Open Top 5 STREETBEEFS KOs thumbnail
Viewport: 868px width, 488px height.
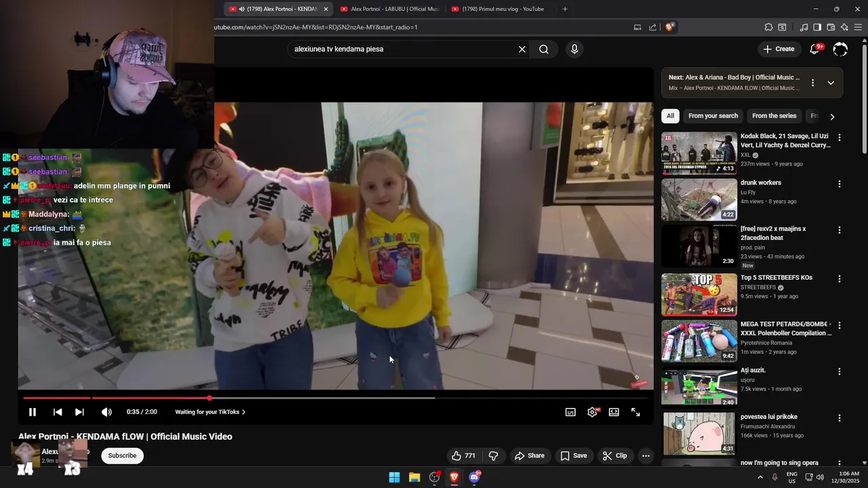(x=699, y=294)
